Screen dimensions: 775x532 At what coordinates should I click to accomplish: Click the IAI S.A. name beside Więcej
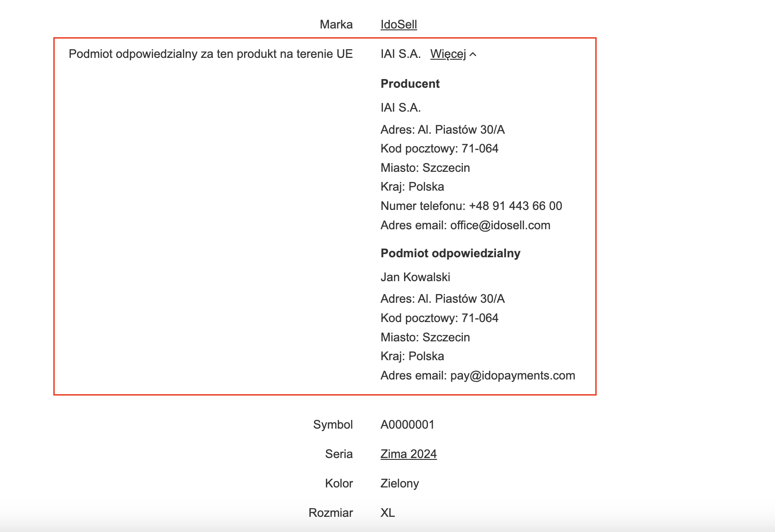[401, 54]
